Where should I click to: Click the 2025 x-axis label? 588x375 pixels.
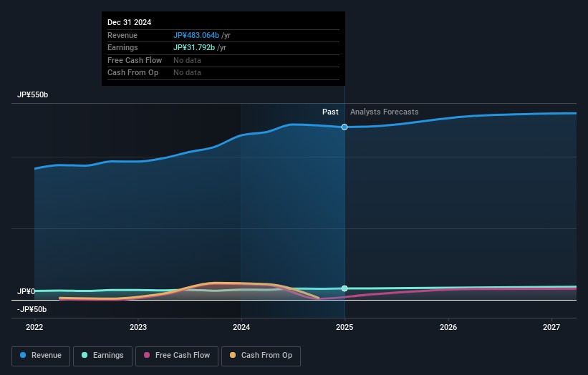(x=344, y=328)
